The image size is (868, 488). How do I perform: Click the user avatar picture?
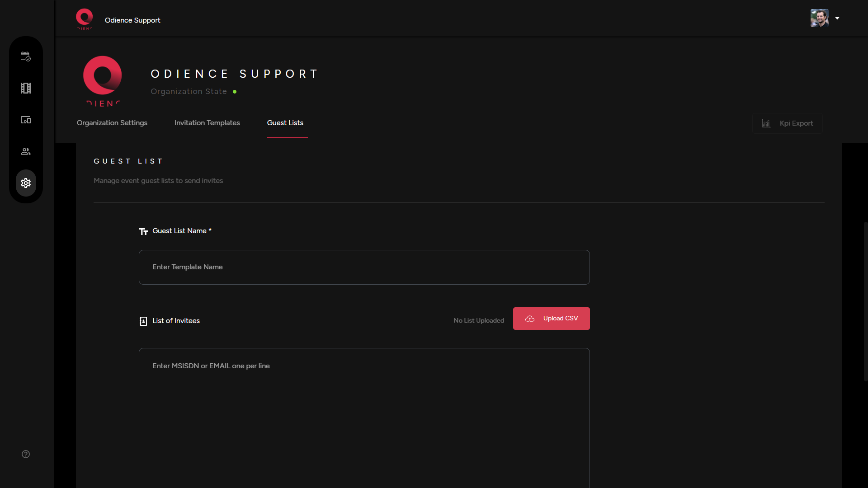tap(819, 18)
